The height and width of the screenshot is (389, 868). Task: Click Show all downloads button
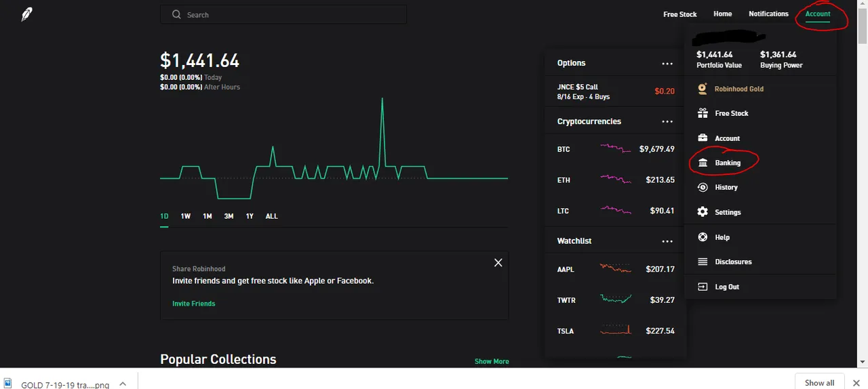pyautogui.click(x=819, y=383)
